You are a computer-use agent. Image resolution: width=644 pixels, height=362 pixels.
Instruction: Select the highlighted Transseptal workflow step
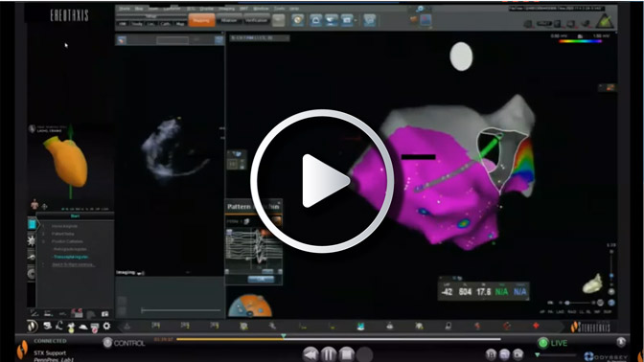[x=71, y=257]
